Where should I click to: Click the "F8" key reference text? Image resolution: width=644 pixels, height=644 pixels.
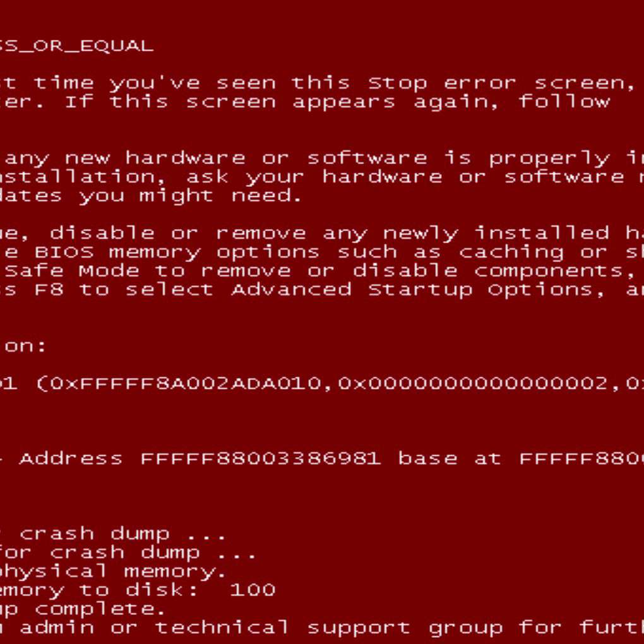point(49,290)
